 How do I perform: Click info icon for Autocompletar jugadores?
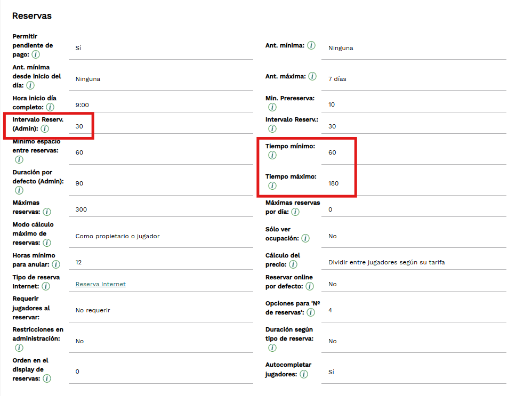tap(304, 374)
